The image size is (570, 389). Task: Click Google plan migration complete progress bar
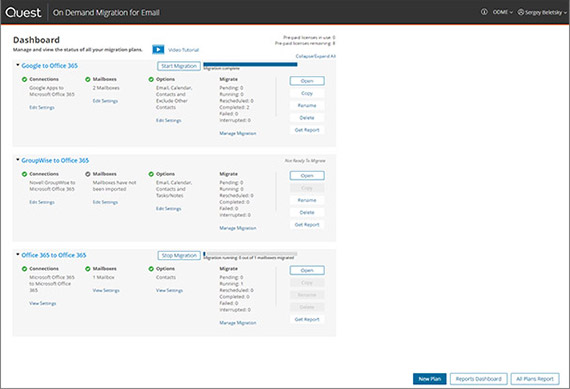[250, 64]
